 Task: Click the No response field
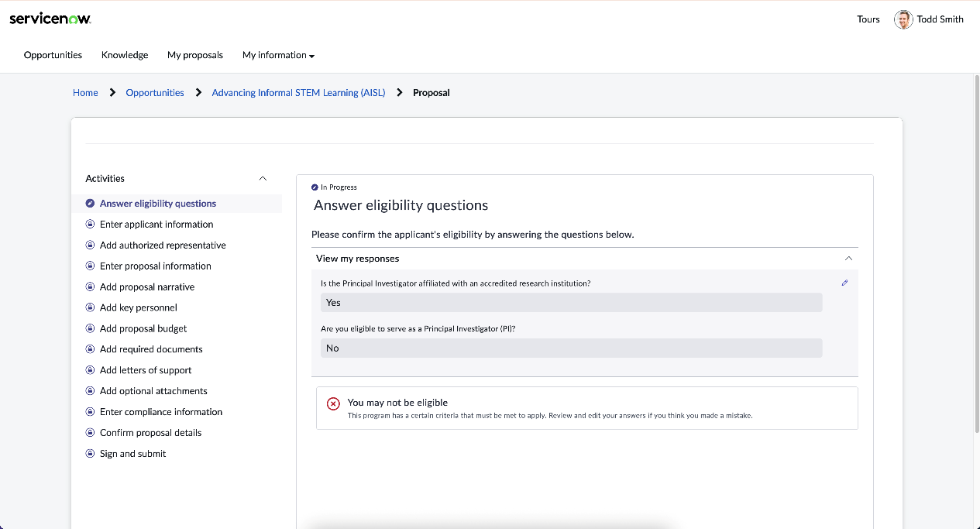(x=571, y=348)
